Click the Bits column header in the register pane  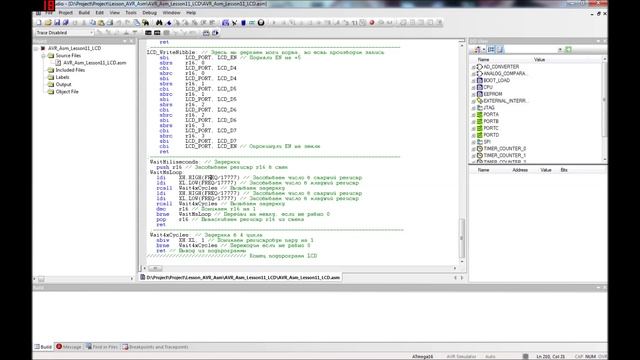tap(564, 170)
